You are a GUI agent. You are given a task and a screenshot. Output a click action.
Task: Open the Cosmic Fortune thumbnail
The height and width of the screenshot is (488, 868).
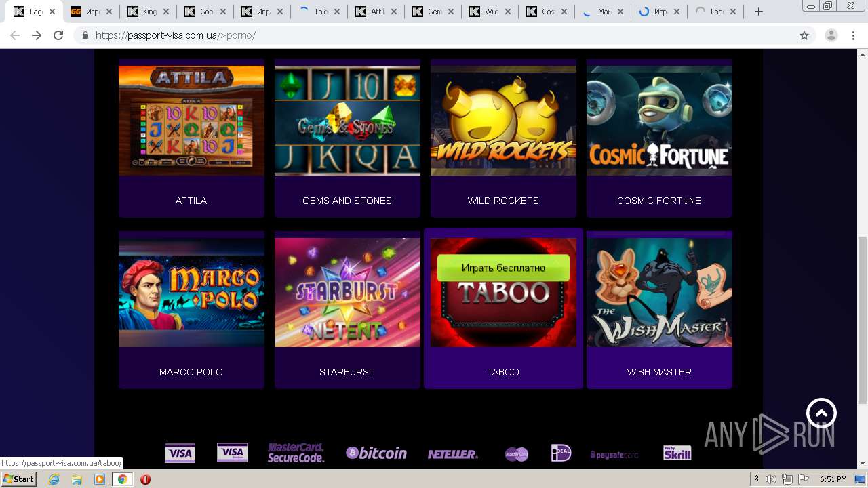click(x=659, y=121)
